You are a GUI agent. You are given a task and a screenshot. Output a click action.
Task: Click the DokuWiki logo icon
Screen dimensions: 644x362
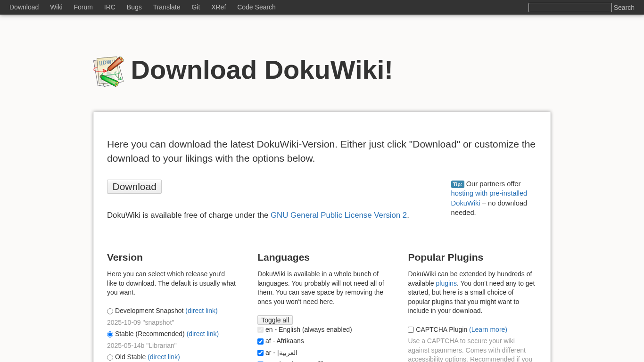[x=108, y=72]
